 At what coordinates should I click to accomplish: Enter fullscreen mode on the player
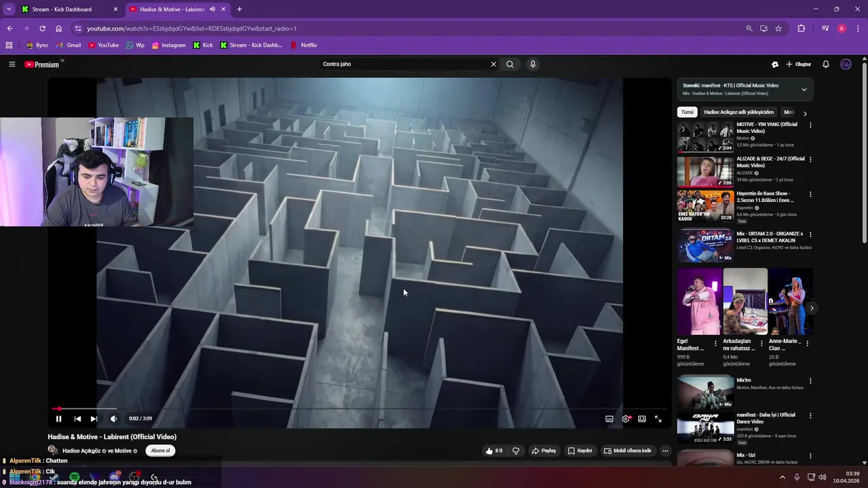click(x=658, y=419)
